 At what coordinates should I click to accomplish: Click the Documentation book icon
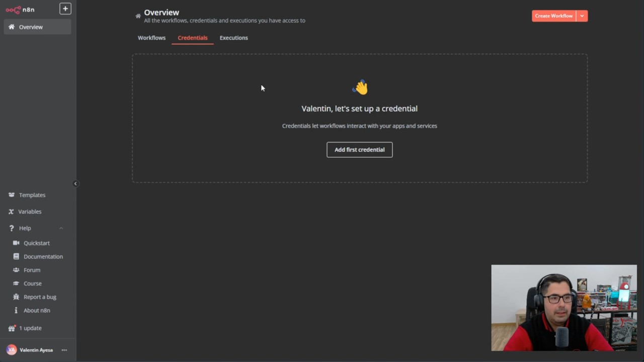click(16, 256)
